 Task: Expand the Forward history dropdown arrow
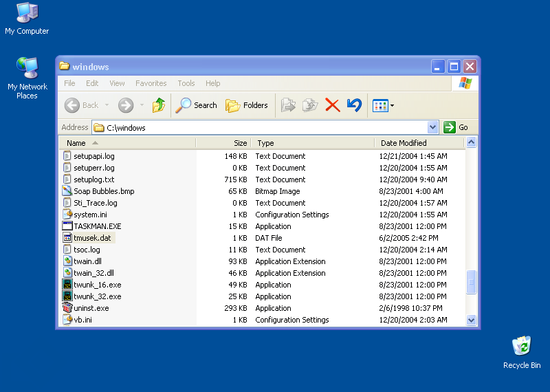click(142, 105)
